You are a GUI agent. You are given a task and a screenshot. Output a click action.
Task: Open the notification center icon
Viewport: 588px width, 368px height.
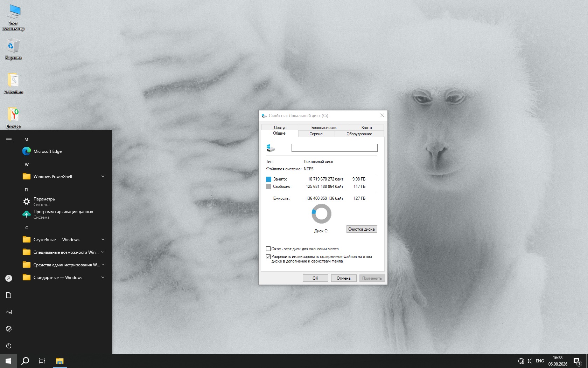click(577, 361)
